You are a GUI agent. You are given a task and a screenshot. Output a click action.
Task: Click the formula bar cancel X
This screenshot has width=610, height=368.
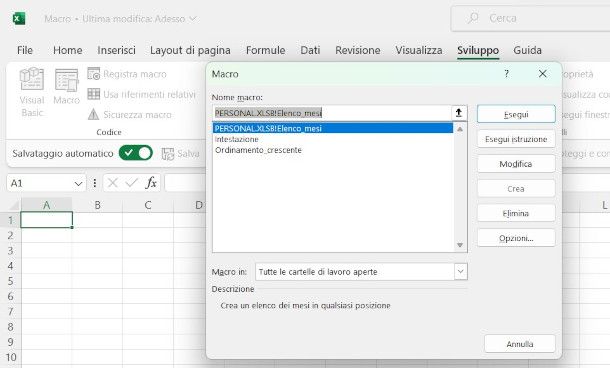coord(113,183)
